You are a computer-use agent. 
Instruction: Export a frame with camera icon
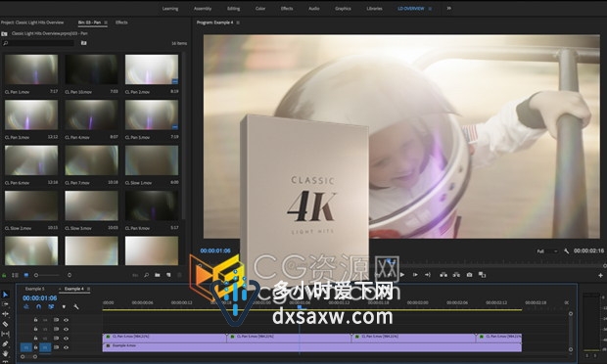pos(469,275)
